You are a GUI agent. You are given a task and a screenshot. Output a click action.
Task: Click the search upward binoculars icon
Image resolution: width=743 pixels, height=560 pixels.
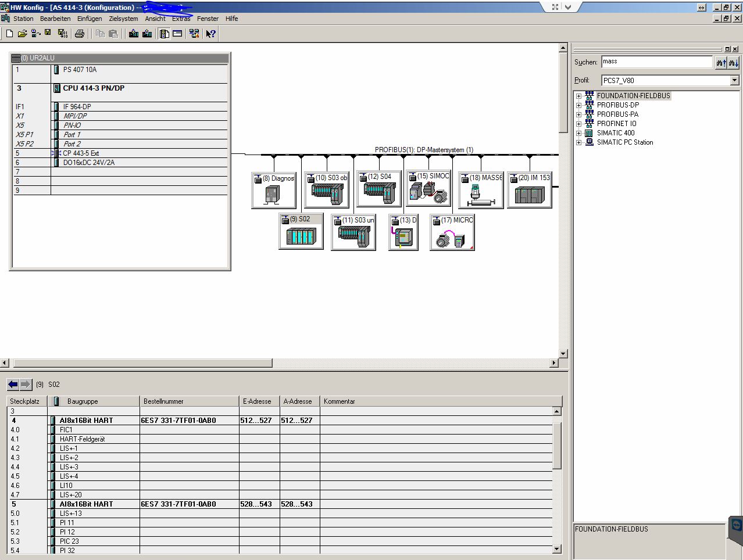point(721,62)
